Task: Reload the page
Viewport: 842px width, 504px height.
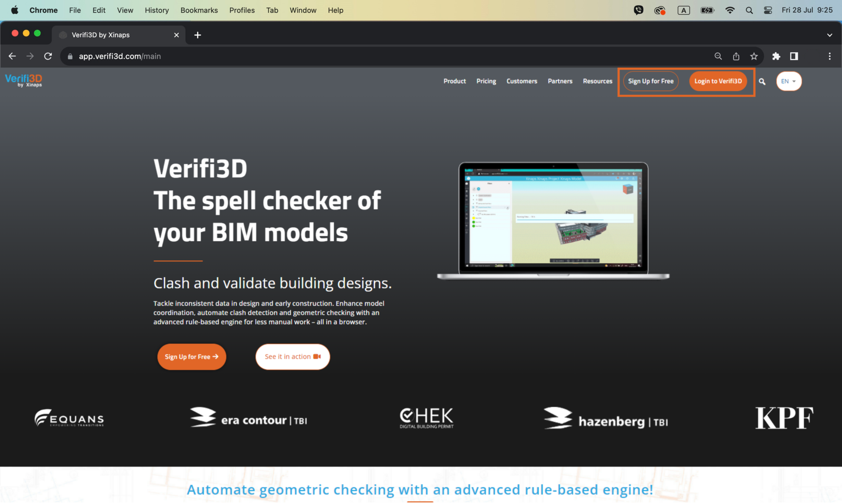Action: click(x=48, y=56)
